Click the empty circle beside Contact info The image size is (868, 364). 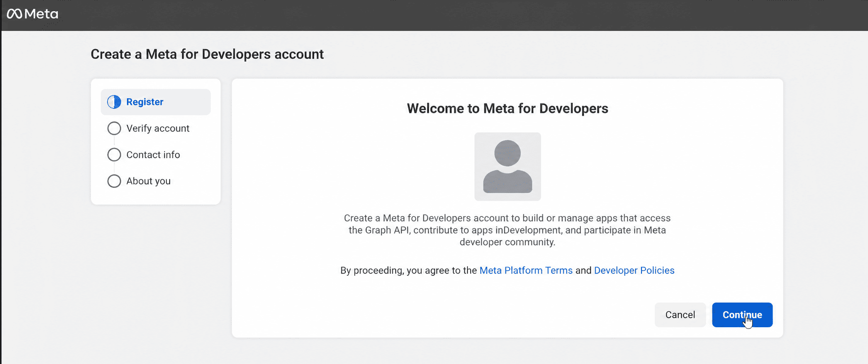(x=114, y=155)
